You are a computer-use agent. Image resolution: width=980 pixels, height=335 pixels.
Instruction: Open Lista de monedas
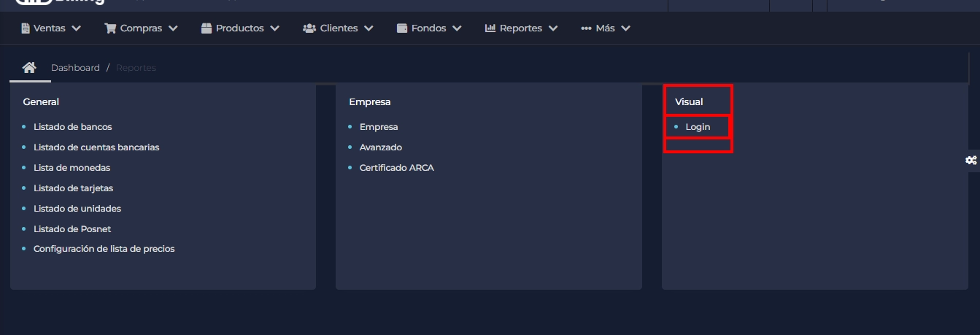click(72, 168)
